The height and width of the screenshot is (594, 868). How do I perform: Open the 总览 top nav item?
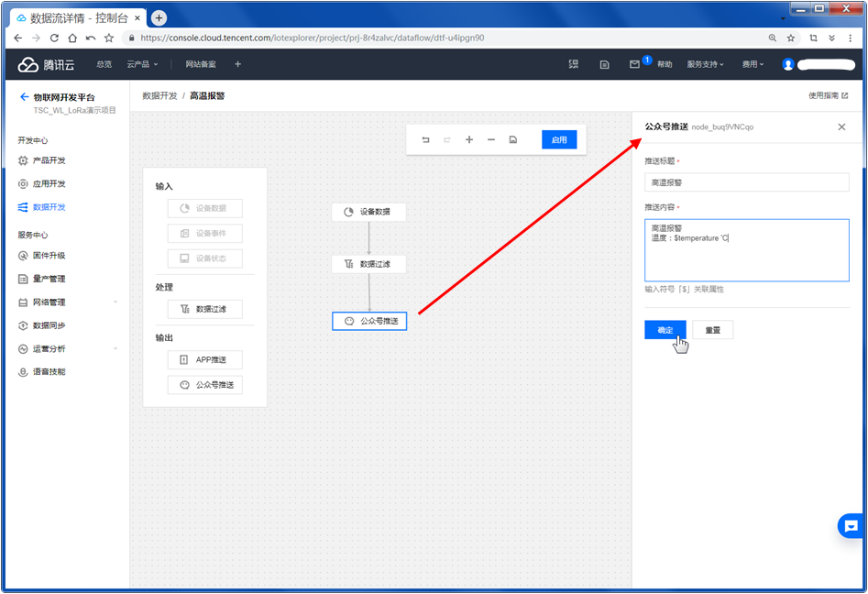(x=104, y=64)
